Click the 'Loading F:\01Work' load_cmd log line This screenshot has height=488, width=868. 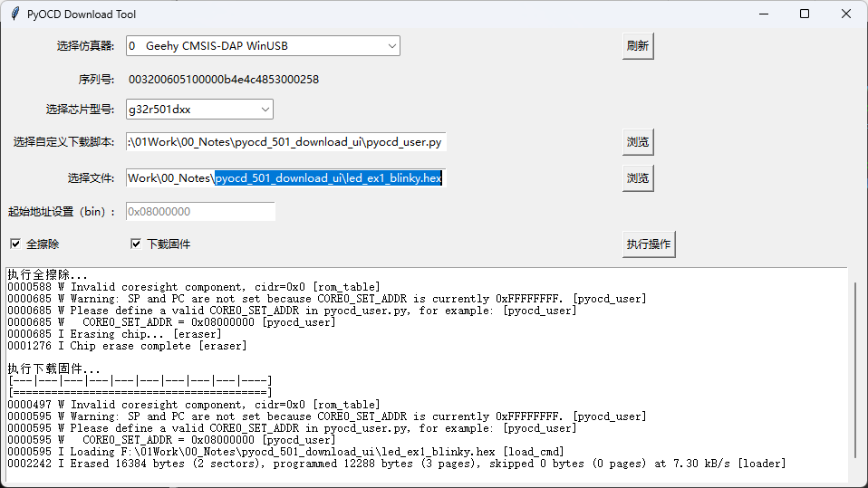pos(285,452)
